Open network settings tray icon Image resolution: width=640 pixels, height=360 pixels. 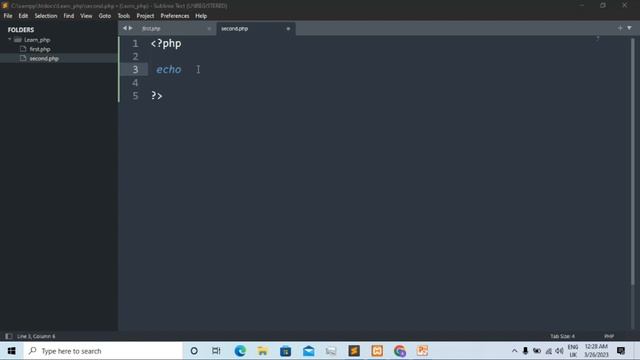[549, 351]
